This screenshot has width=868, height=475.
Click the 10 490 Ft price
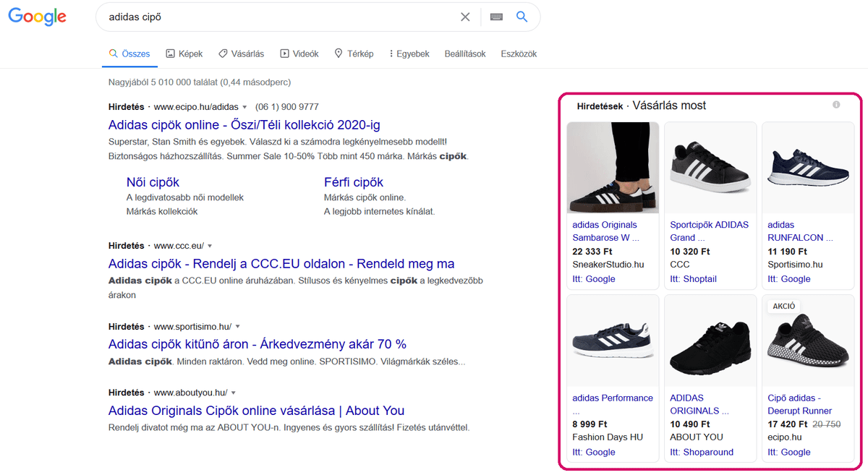pyautogui.click(x=690, y=424)
